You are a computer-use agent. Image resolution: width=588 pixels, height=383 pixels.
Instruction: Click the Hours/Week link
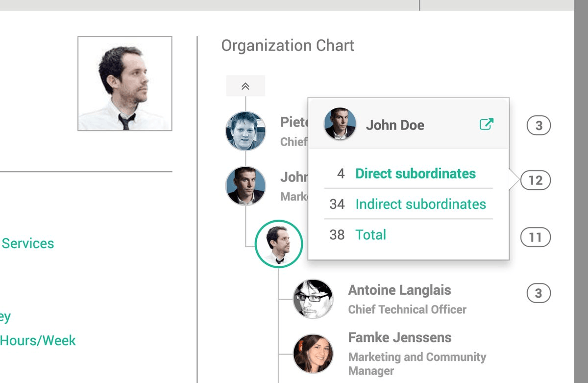(x=38, y=340)
